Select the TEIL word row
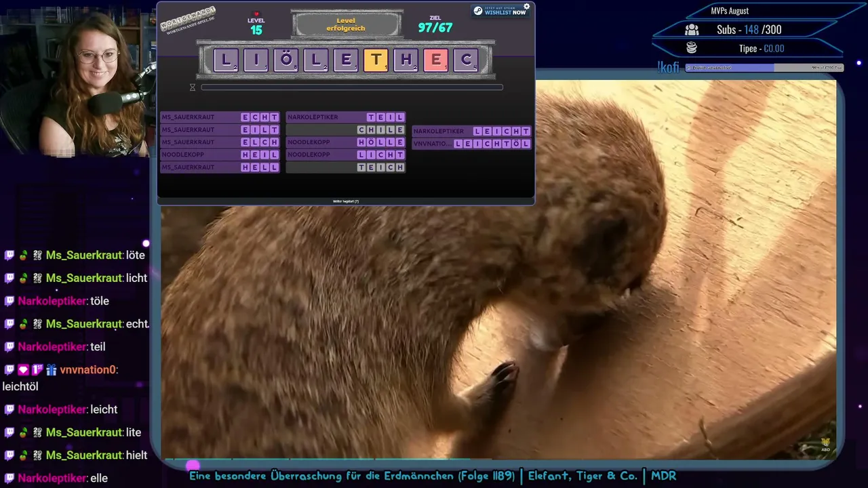Image resolution: width=868 pixels, height=488 pixels. pos(346,117)
